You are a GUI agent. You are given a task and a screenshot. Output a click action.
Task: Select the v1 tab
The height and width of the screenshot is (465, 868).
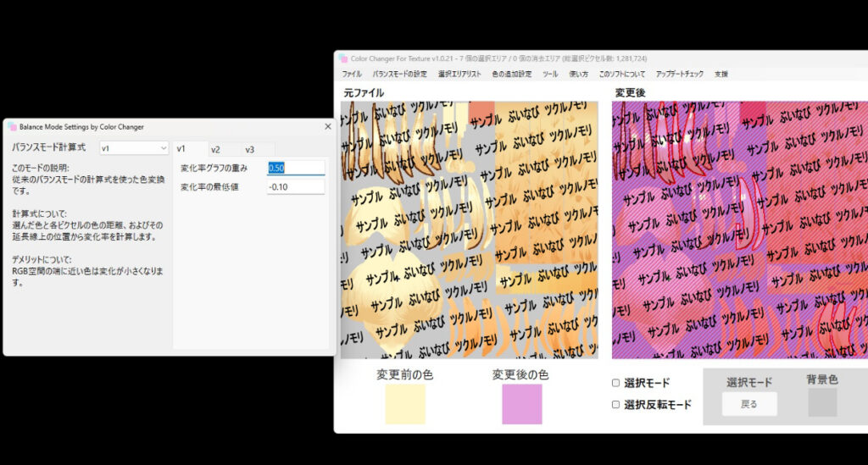(181, 149)
